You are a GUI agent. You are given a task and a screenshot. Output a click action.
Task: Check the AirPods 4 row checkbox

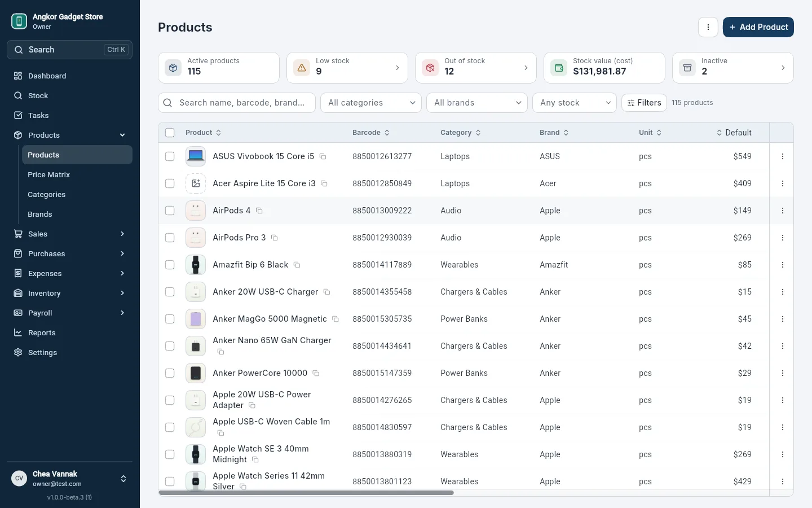click(x=170, y=211)
